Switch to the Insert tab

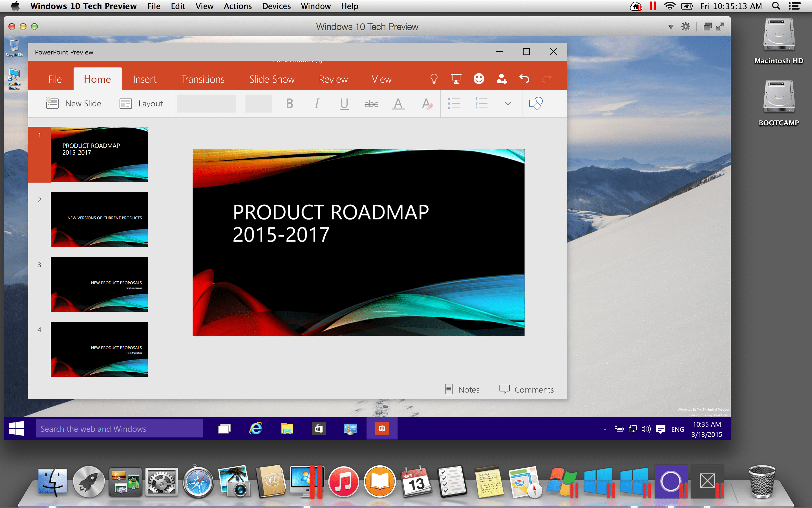pos(145,79)
